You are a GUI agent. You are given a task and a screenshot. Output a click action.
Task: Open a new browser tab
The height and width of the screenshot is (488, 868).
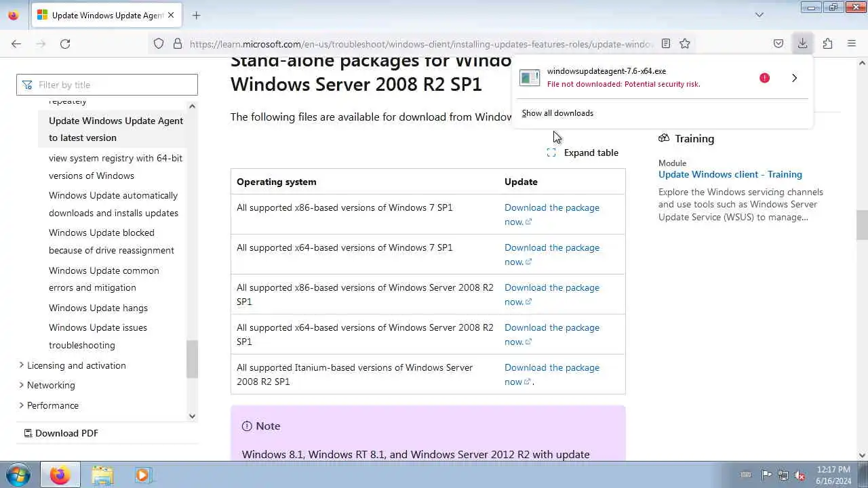pos(196,15)
